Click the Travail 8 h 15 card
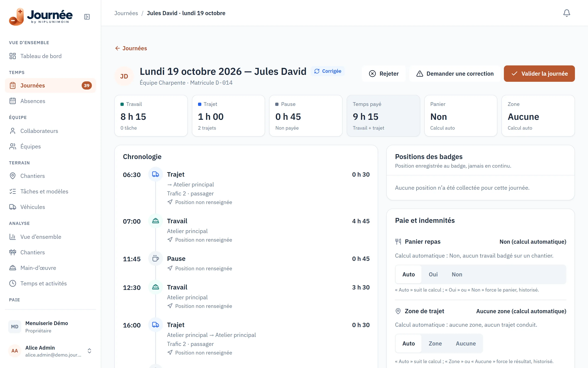 tap(151, 116)
